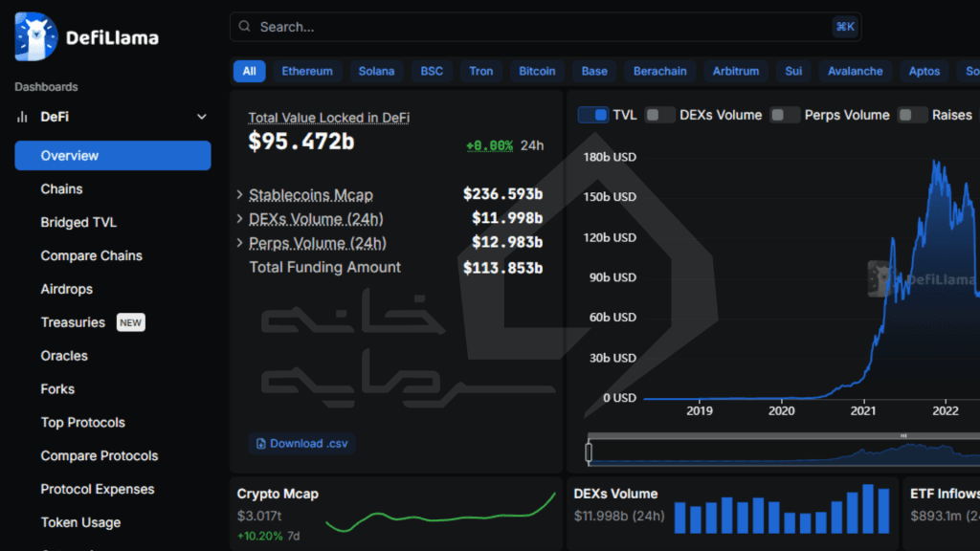Click the DefiLlama llama logo

(35, 36)
